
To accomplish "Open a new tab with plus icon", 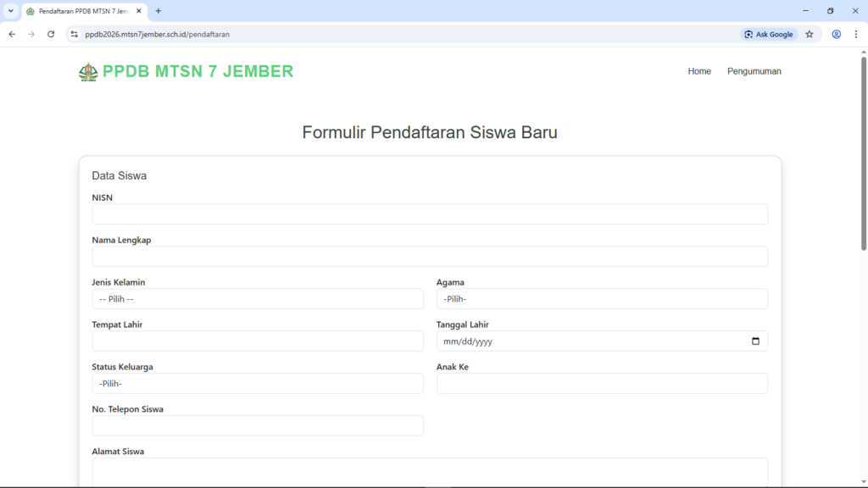I will click(159, 11).
